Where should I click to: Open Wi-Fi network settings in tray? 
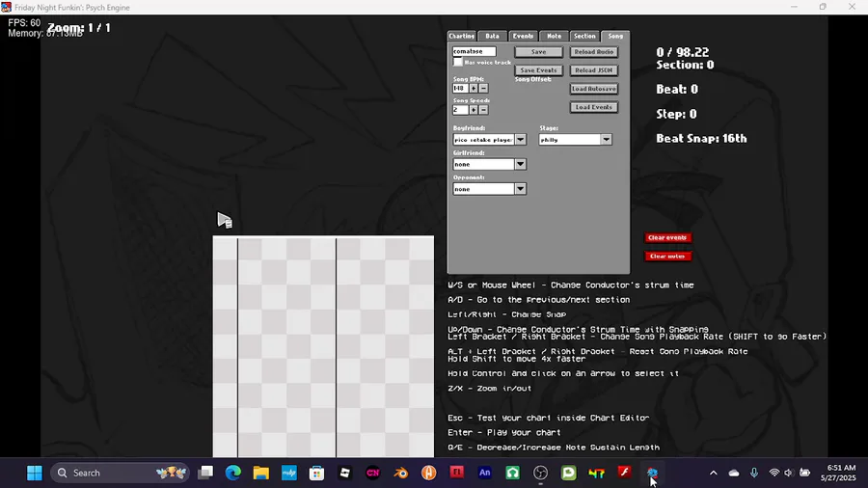(x=773, y=474)
